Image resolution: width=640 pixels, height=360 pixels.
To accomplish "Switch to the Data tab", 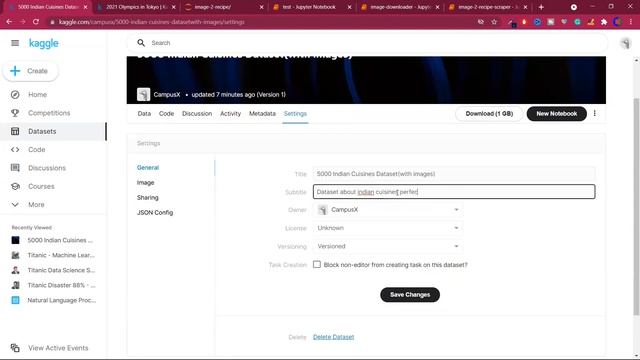I will pos(144,114).
